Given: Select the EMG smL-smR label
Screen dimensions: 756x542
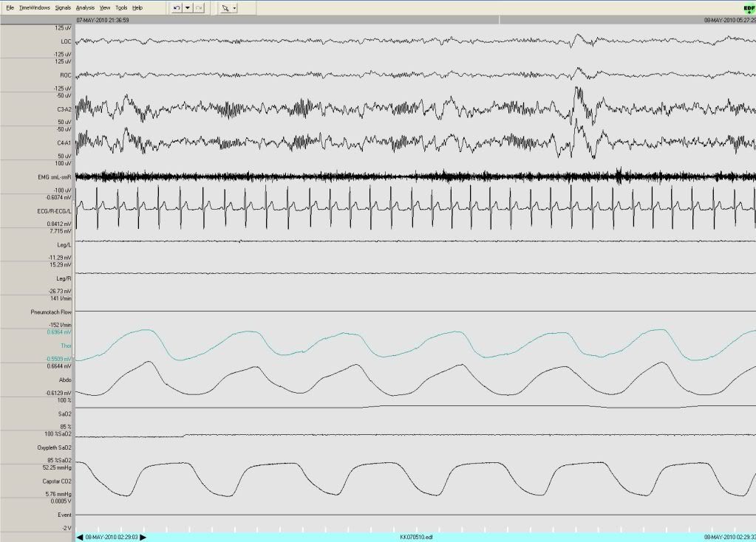Looking at the screenshot, I should click(x=55, y=177).
